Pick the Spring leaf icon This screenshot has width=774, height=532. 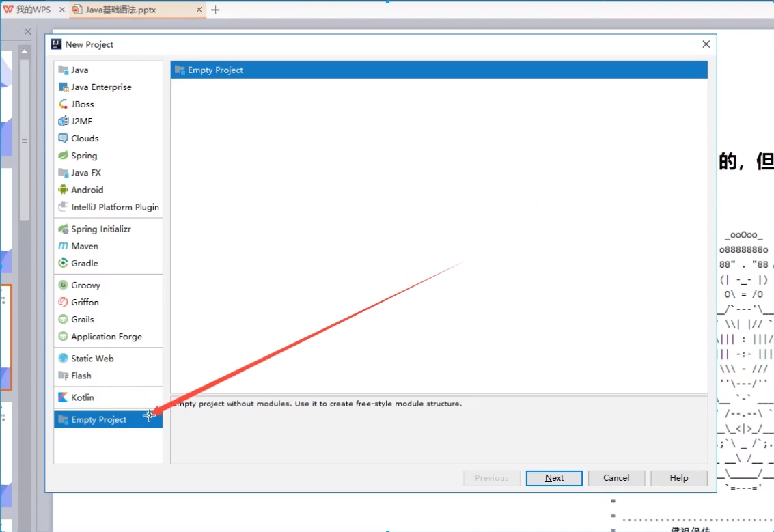click(x=63, y=156)
